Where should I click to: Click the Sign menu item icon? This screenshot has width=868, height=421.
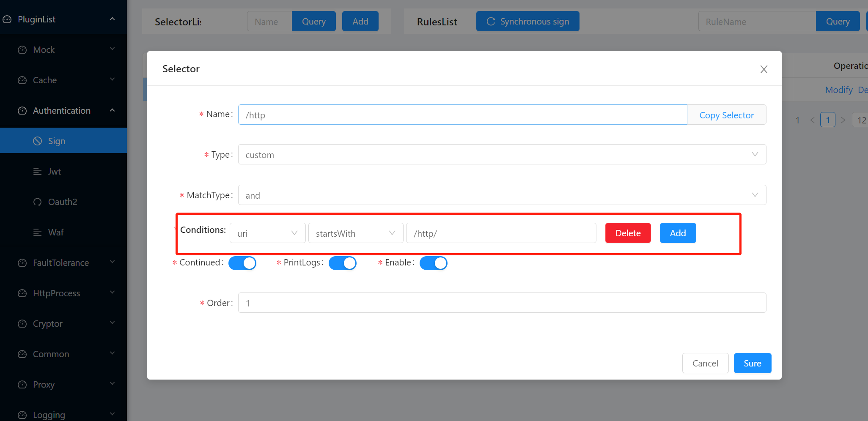[38, 141]
